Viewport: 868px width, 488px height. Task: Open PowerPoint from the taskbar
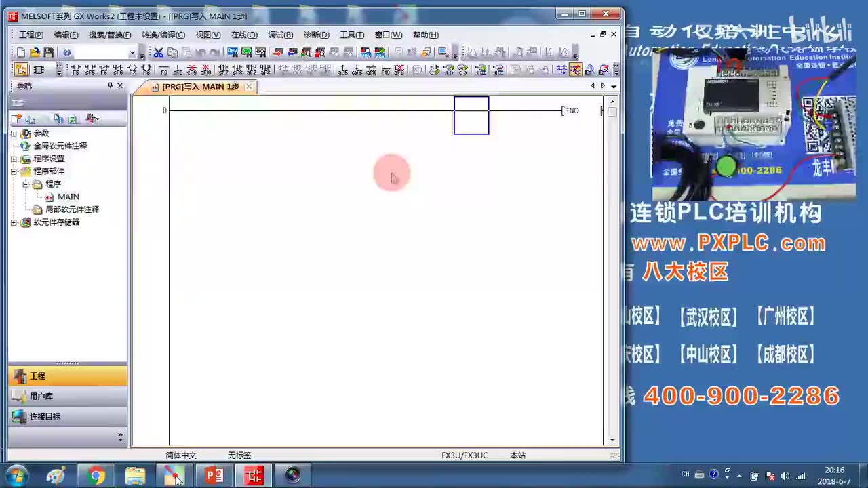tap(214, 476)
